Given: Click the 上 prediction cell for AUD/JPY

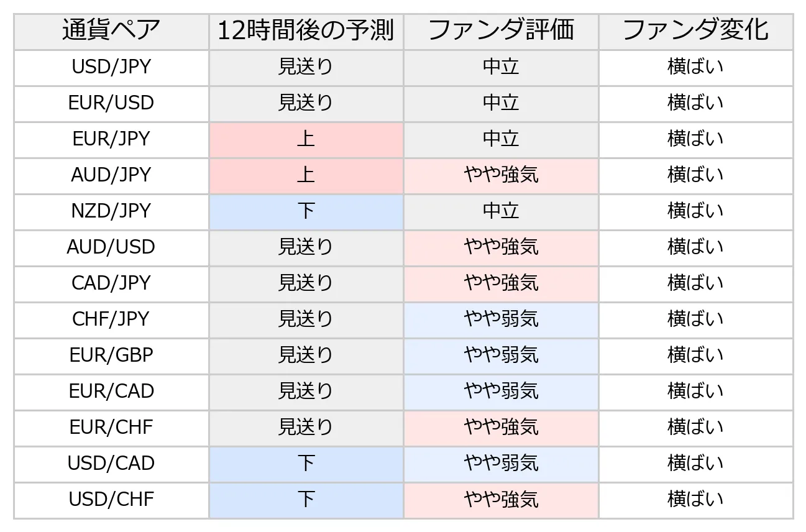Looking at the screenshot, I should 306,176.
